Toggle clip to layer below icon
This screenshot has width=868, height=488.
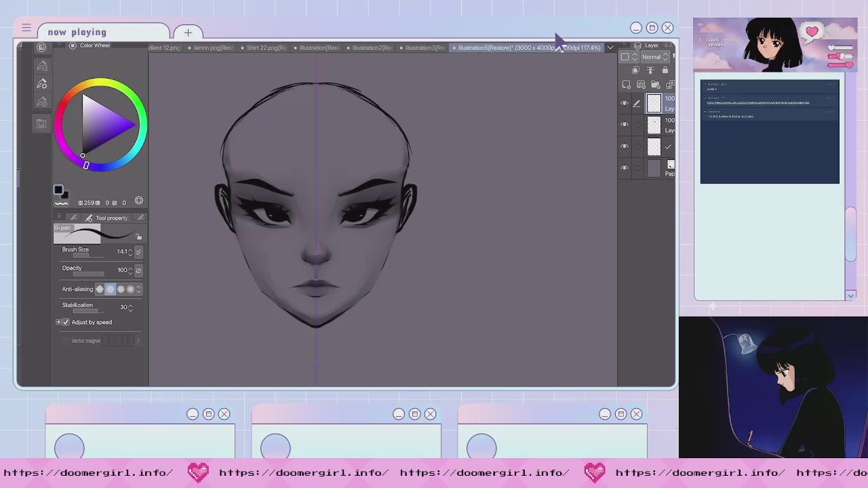tap(635, 70)
